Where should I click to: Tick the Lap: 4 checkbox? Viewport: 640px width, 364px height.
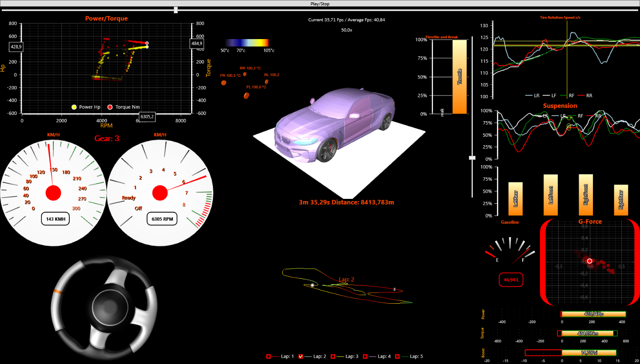pos(365,356)
